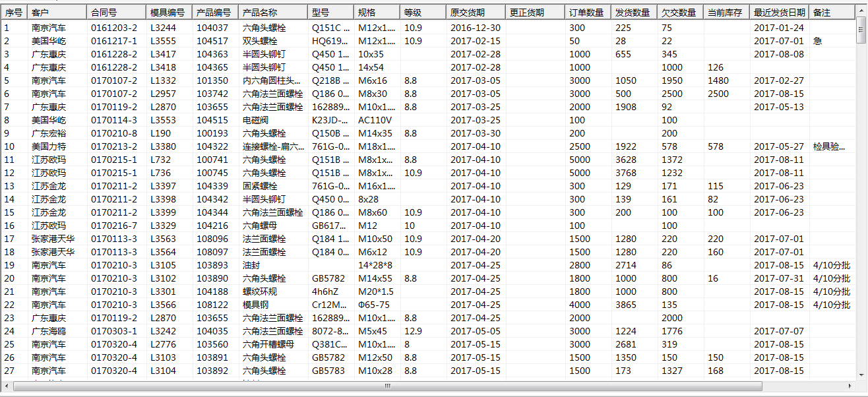868x397 pixels.
Task: Click the 等级 column header
Action: coord(423,13)
